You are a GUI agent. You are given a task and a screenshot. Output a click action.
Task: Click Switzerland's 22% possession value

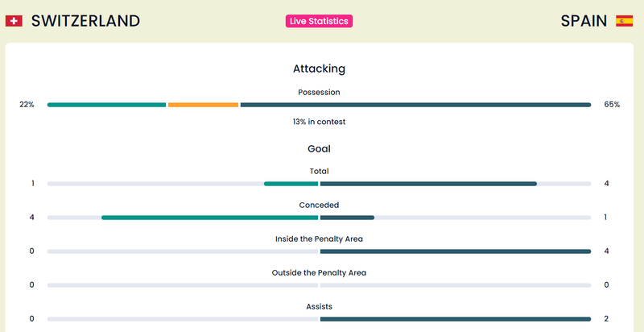(27, 105)
